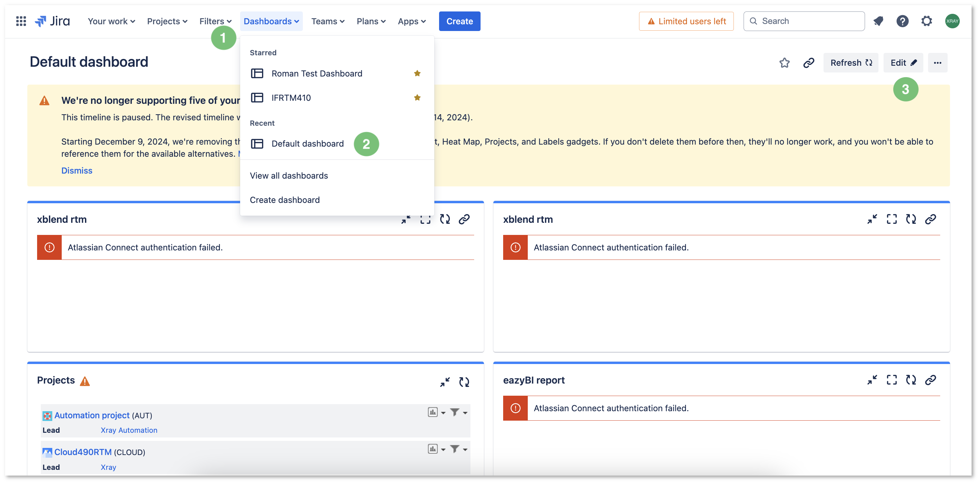Open Automation project link
Viewport: 980px width, 484px height.
click(92, 416)
